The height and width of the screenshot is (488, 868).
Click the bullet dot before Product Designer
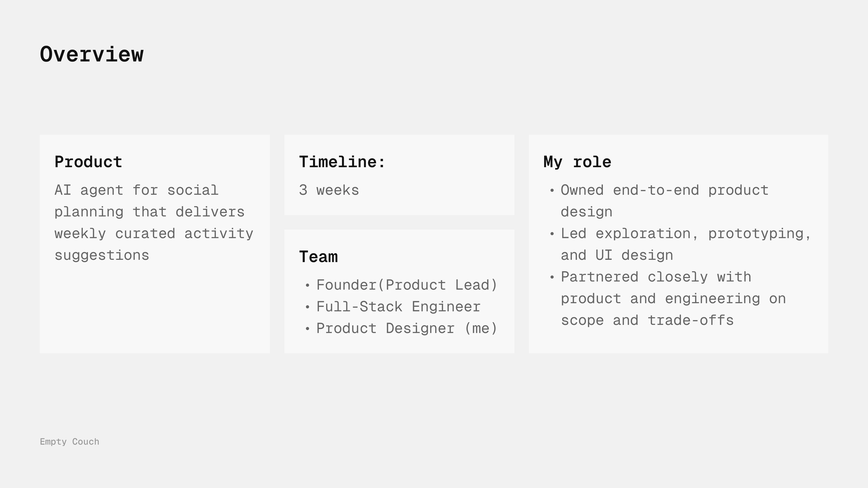tap(307, 329)
